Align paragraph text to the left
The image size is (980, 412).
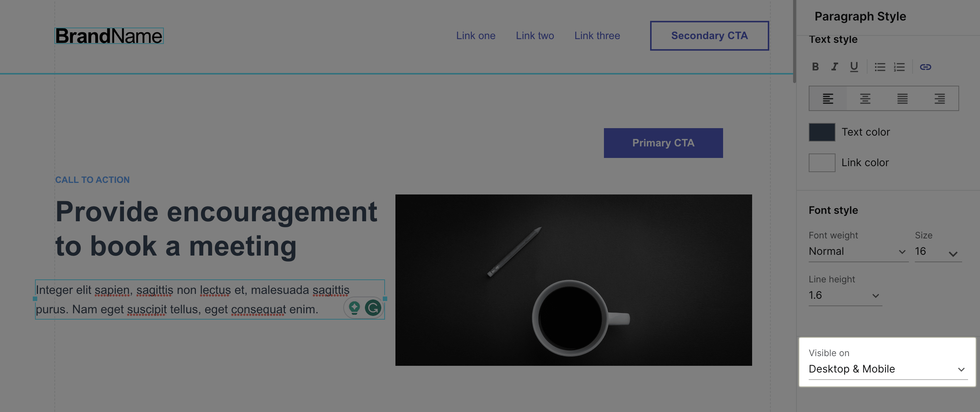[828, 99]
